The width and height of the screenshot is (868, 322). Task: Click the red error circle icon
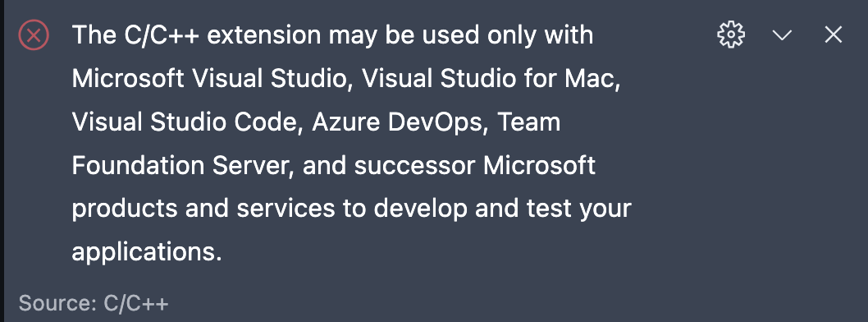pos(34,35)
